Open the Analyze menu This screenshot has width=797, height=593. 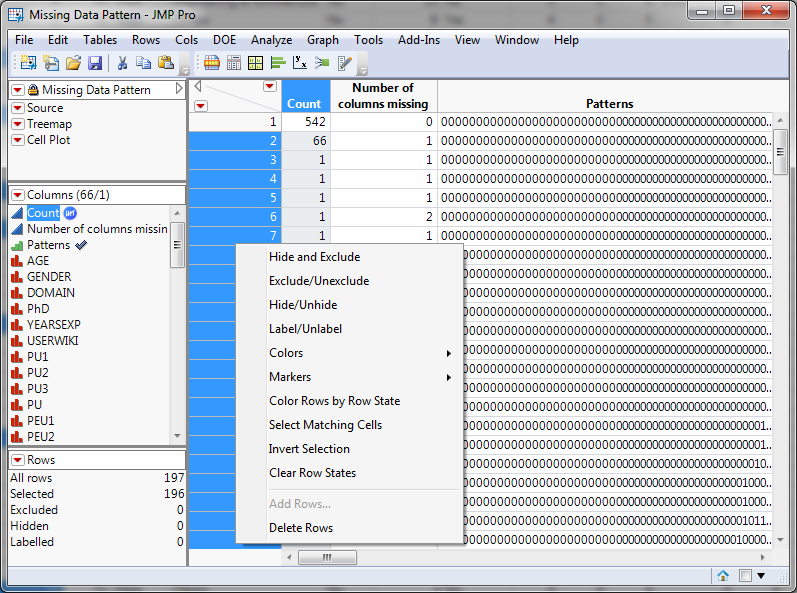coord(271,40)
